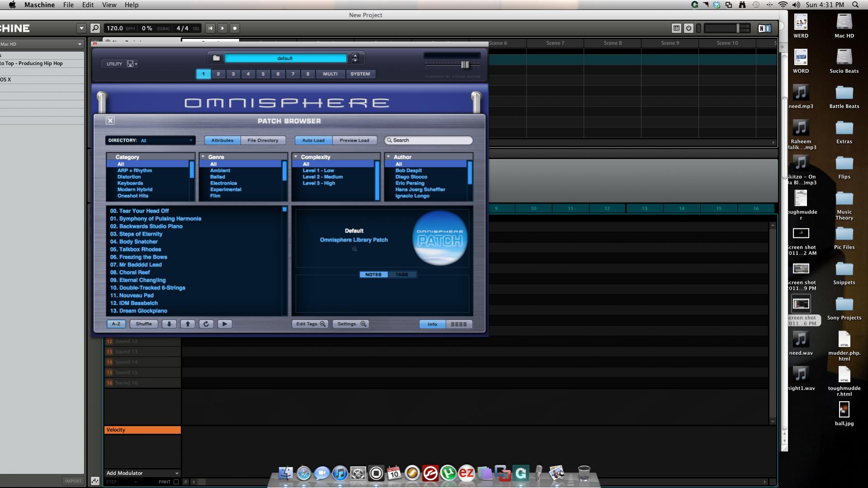Click the patch up/down stepper beside the default name
Viewport: 868px width, 488px height.
point(355,58)
